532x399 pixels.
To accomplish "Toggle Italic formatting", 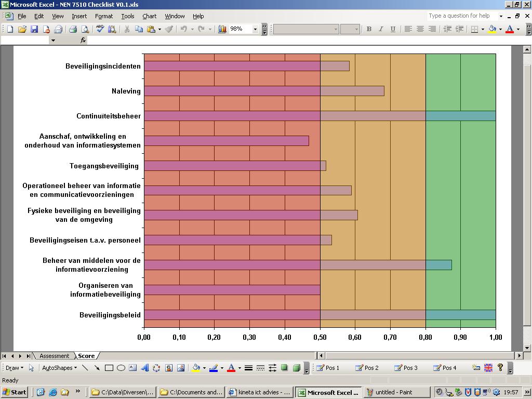I will pos(381,29).
